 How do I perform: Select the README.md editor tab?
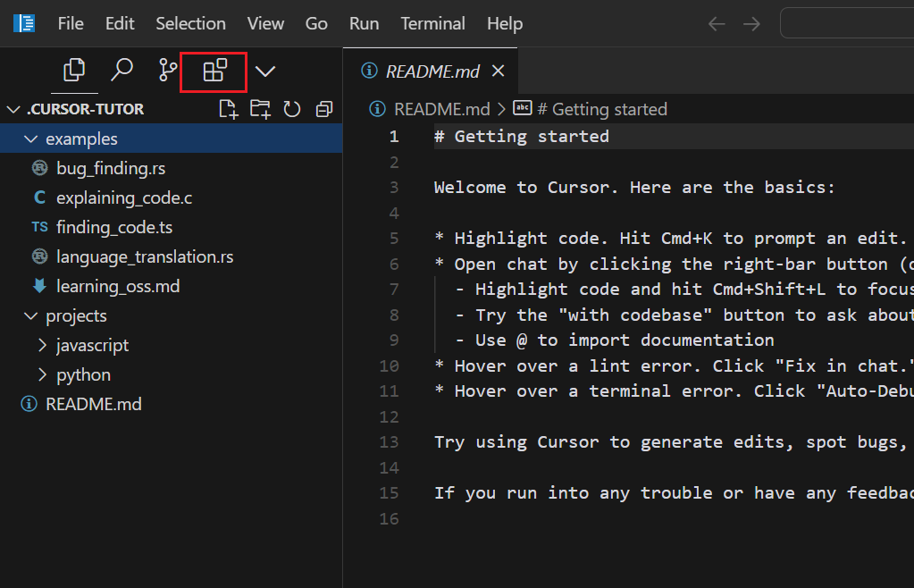tap(432, 71)
